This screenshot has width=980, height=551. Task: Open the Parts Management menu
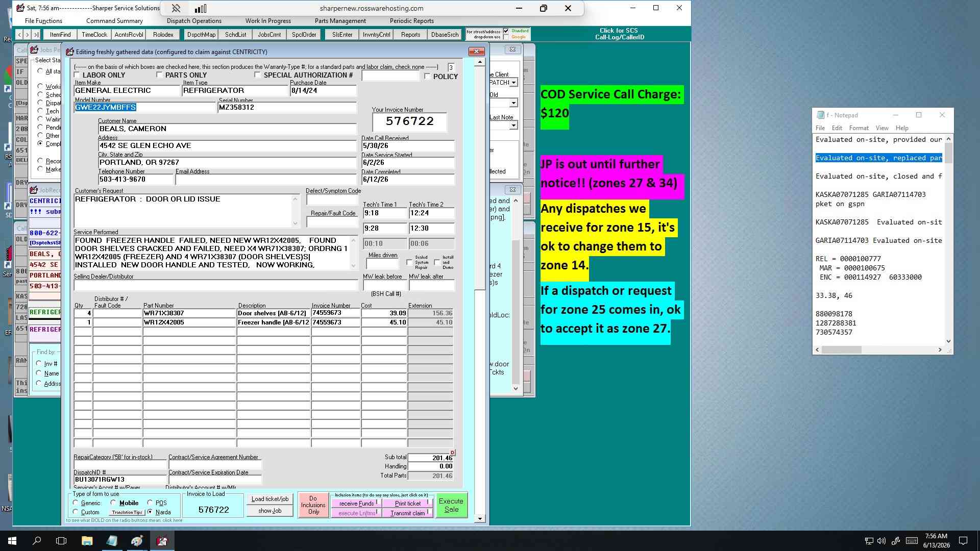coord(340,21)
